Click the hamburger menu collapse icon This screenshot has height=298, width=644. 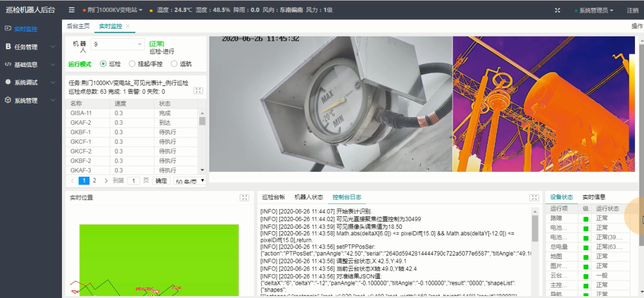(72, 10)
